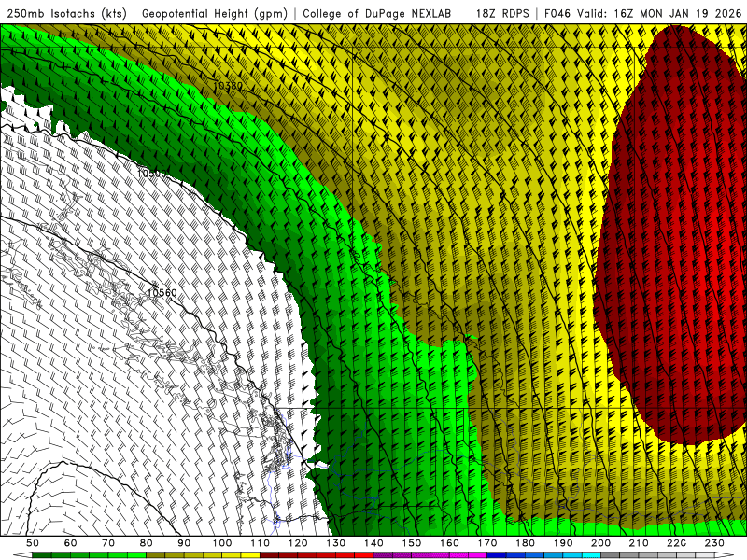
Task: Click the 'College of DuPage NEXLAB' label
Action: coord(376,14)
